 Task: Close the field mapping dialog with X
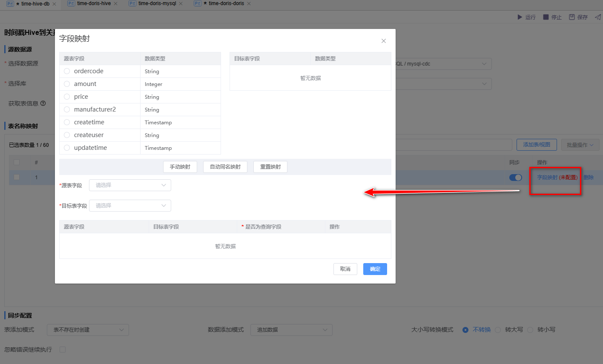click(383, 41)
